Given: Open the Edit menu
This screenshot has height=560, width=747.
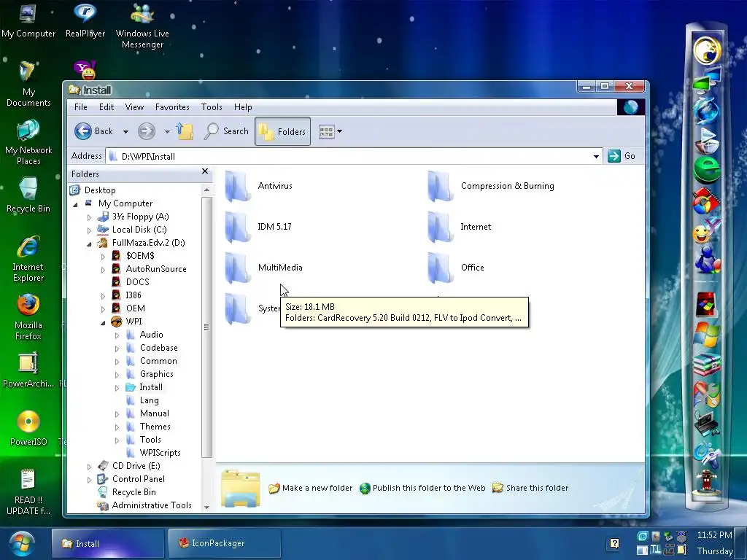Looking at the screenshot, I should 107,107.
